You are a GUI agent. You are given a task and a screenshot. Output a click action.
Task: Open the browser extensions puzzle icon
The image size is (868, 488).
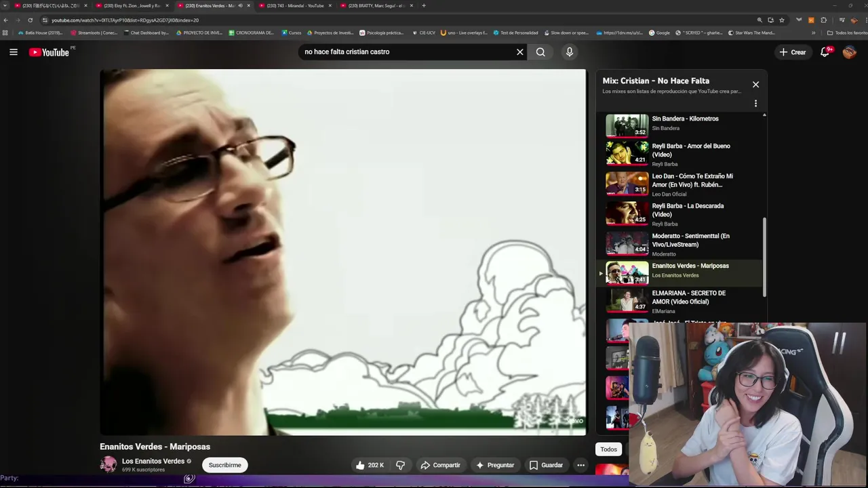(x=824, y=20)
